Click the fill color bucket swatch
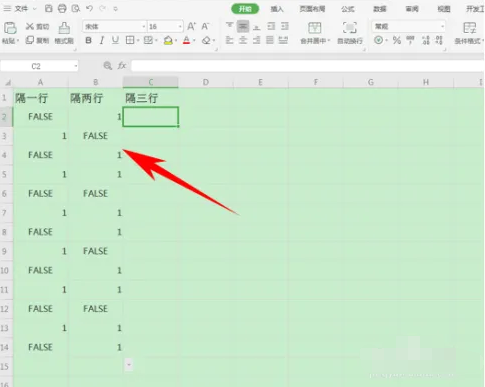 click(168, 40)
